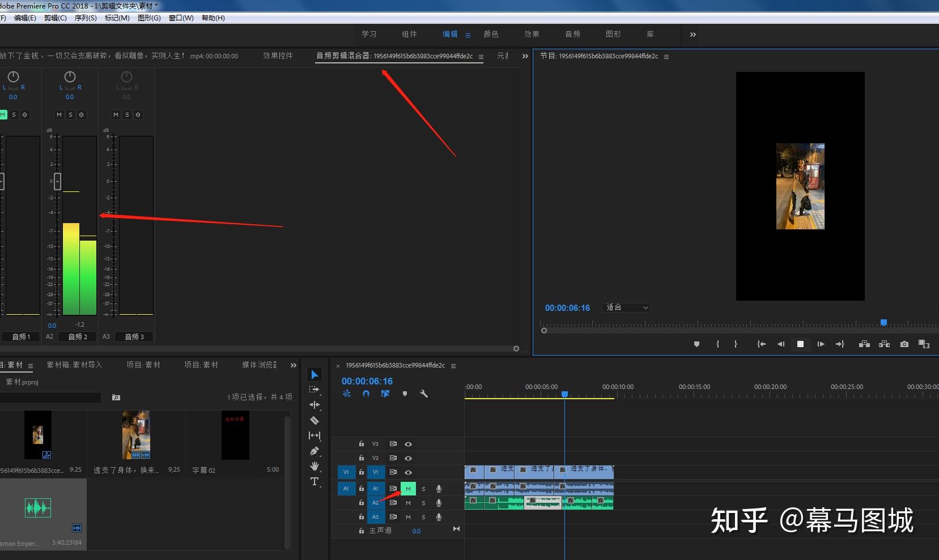Click the Add Marker icon in Program monitor

click(696, 344)
